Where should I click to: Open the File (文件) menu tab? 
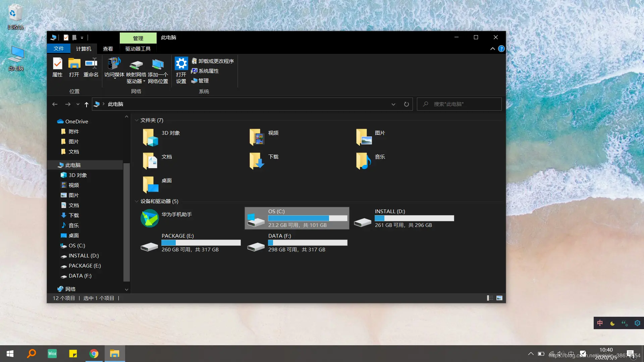pos(59,49)
